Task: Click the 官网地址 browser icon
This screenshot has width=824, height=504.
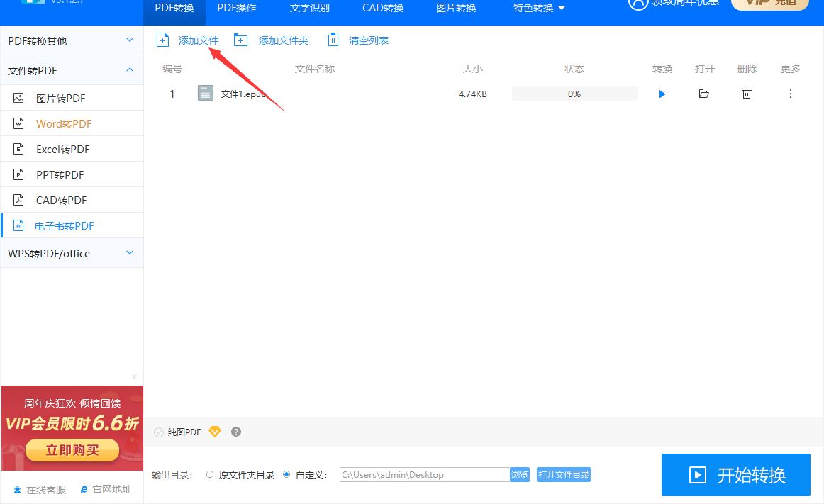Action: click(84, 489)
